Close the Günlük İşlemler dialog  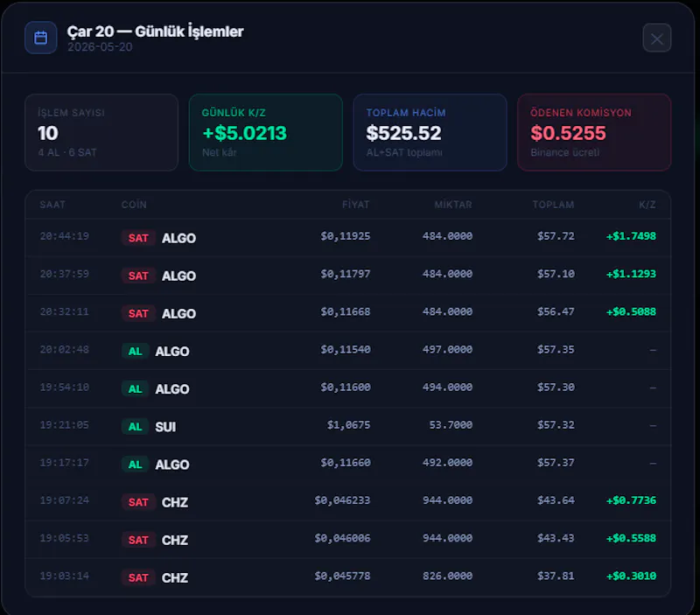(x=657, y=38)
